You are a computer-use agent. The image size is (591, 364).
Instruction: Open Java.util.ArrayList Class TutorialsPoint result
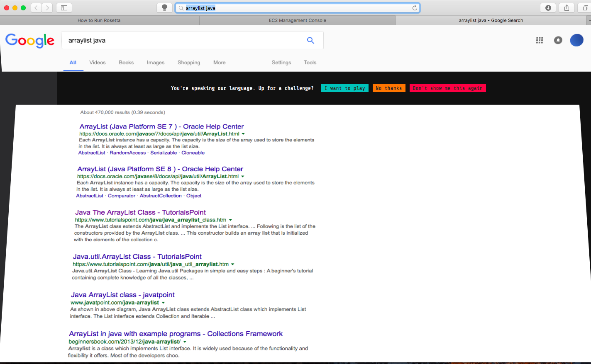[137, 257]
